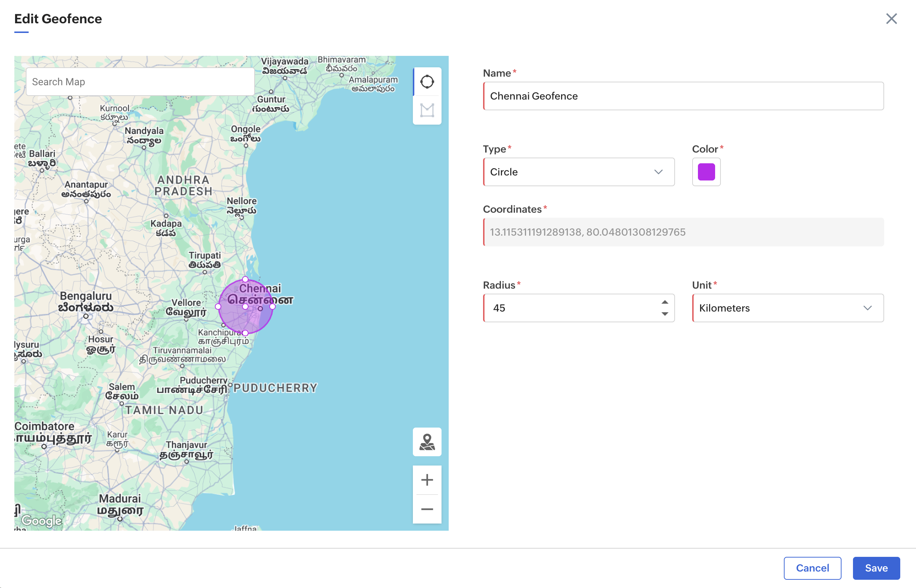Open the Type dropdown showing Circle
The height and width of the screenshot is (588, 916).
578,172
